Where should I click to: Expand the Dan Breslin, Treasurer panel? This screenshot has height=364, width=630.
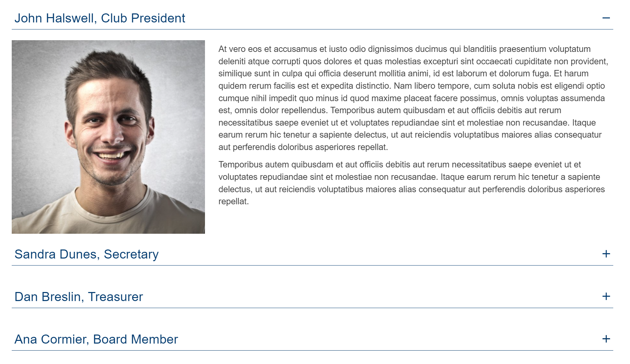click(312, 297)
